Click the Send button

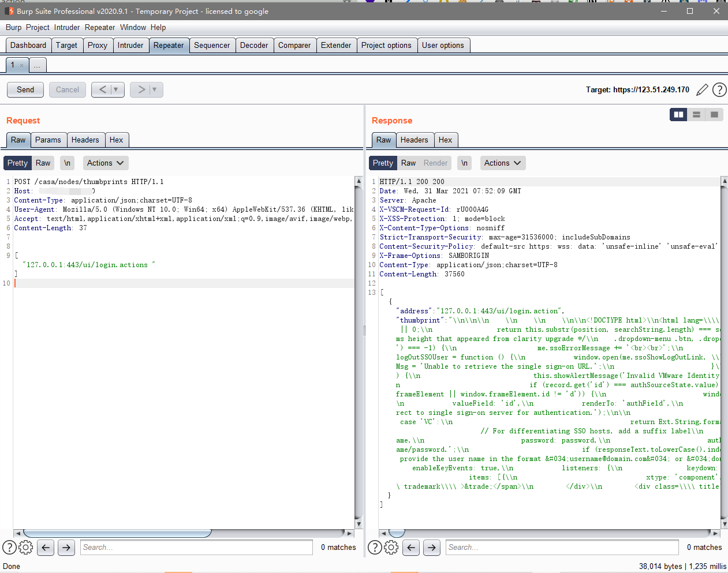(x=25, y=89)
